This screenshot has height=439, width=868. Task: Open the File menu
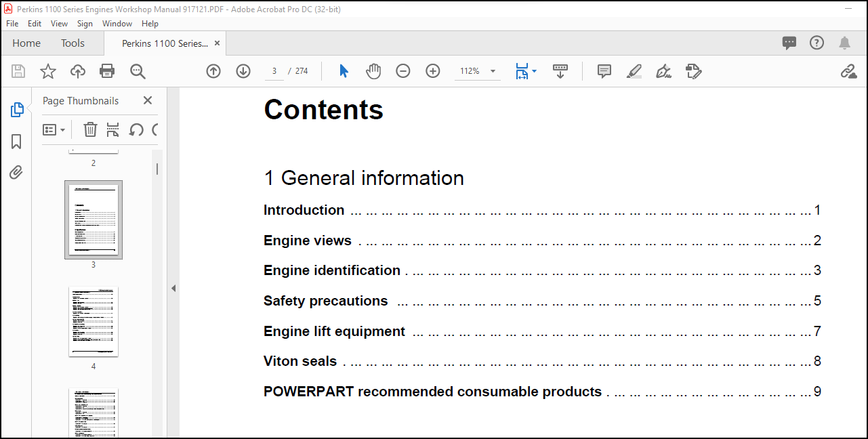click(12, 23)
